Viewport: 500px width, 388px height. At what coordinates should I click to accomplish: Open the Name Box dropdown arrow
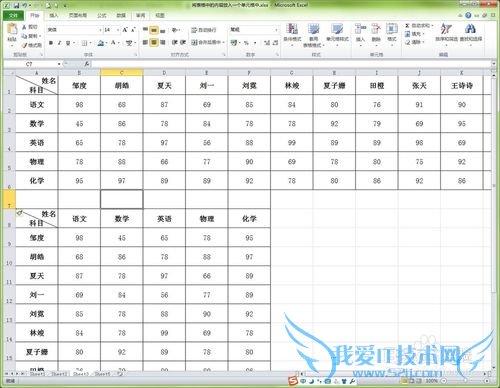[59, 64]
